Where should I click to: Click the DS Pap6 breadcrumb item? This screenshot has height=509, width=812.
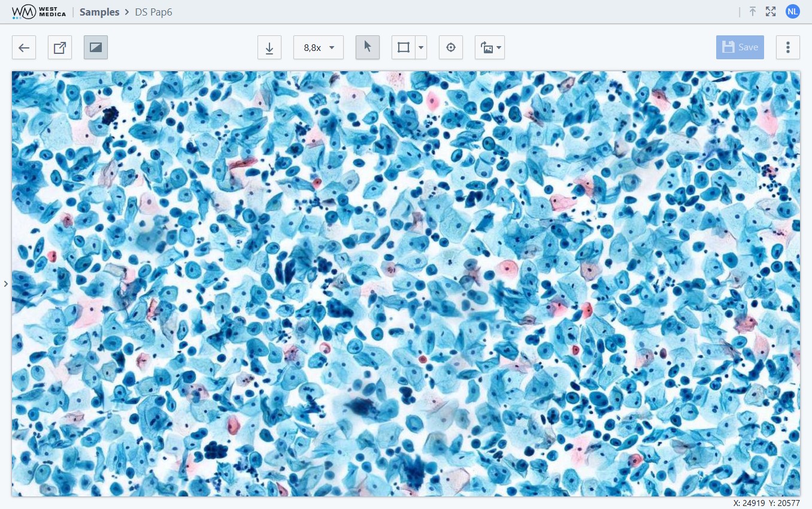(x=153, y=12)
